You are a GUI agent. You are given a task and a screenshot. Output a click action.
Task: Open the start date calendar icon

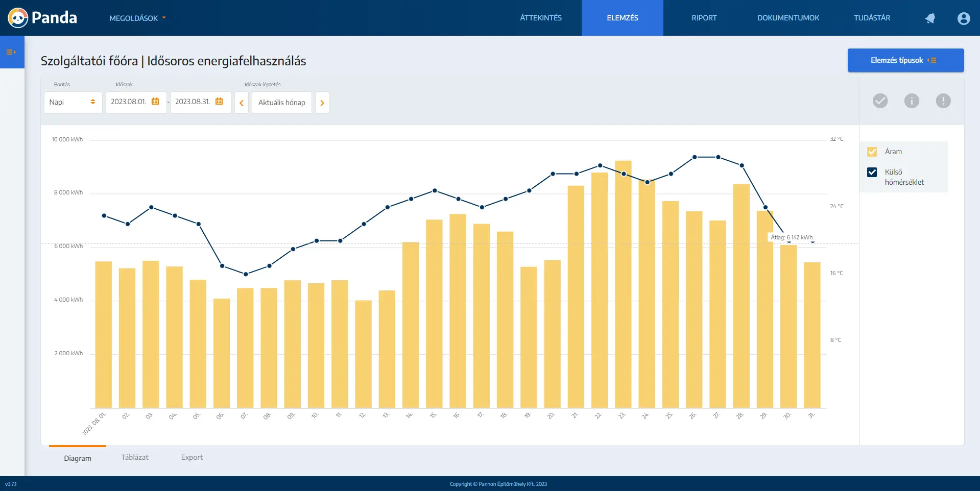click(155, 102)
